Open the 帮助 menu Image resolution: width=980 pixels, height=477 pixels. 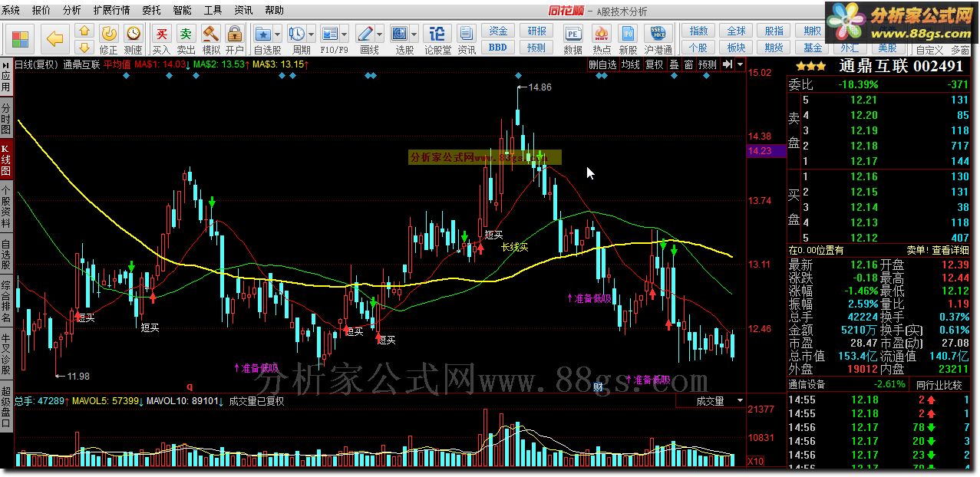273,11
